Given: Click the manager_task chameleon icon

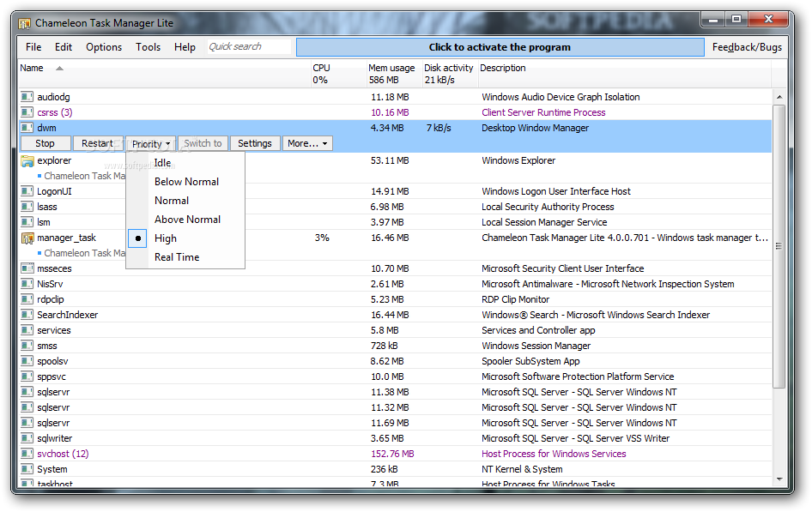Looking at the screenshot, I should pyautogui.click(x=27, y=238).
